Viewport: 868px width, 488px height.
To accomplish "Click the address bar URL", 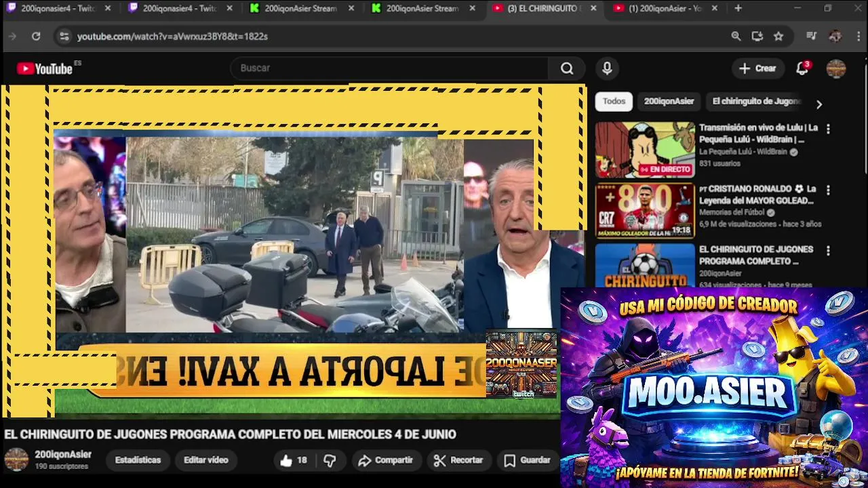I will [172, 37].
